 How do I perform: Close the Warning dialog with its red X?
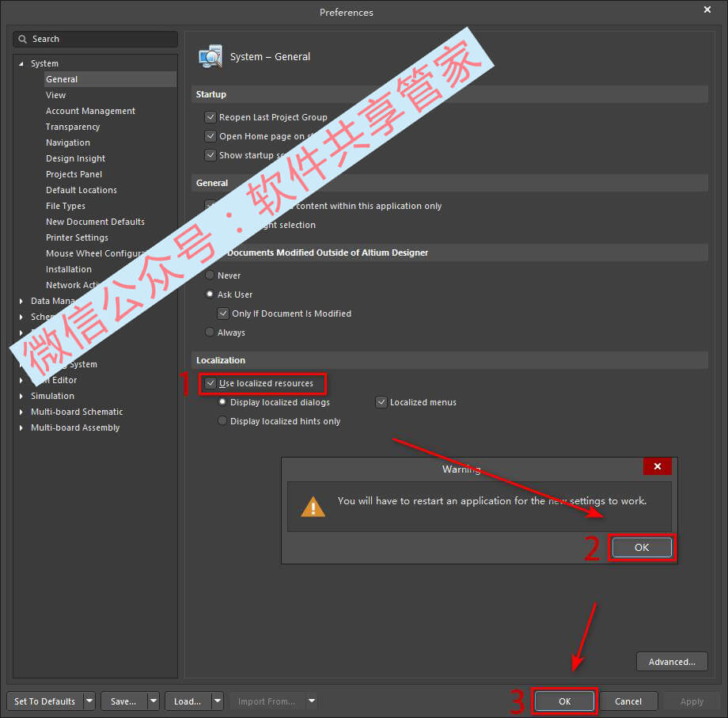(x=657, y=466)
